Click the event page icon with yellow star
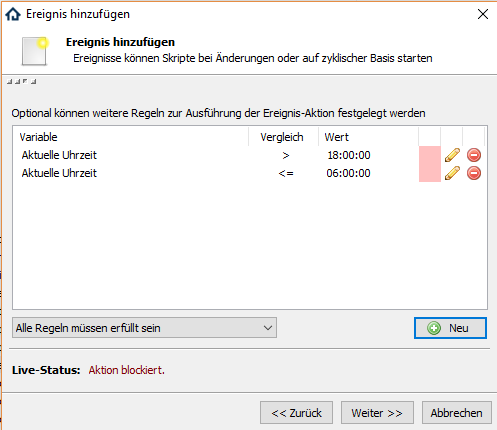The height and width of the screenshot is (430, 497). tap(35, 51)
